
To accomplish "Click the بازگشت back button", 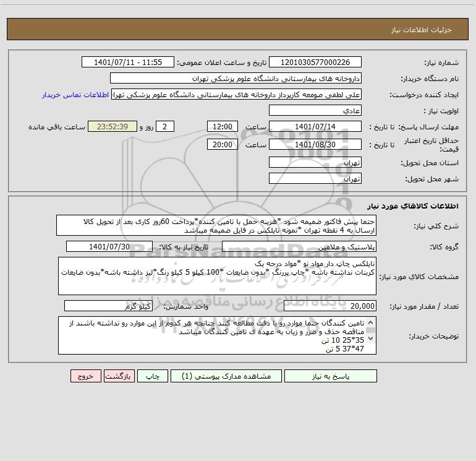I will [119, 376].
